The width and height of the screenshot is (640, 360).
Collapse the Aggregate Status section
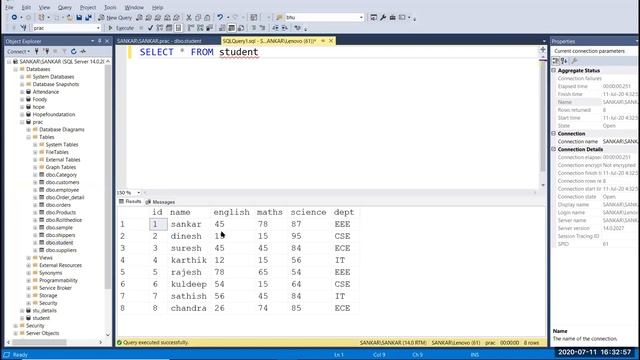[x=554, y=71]
